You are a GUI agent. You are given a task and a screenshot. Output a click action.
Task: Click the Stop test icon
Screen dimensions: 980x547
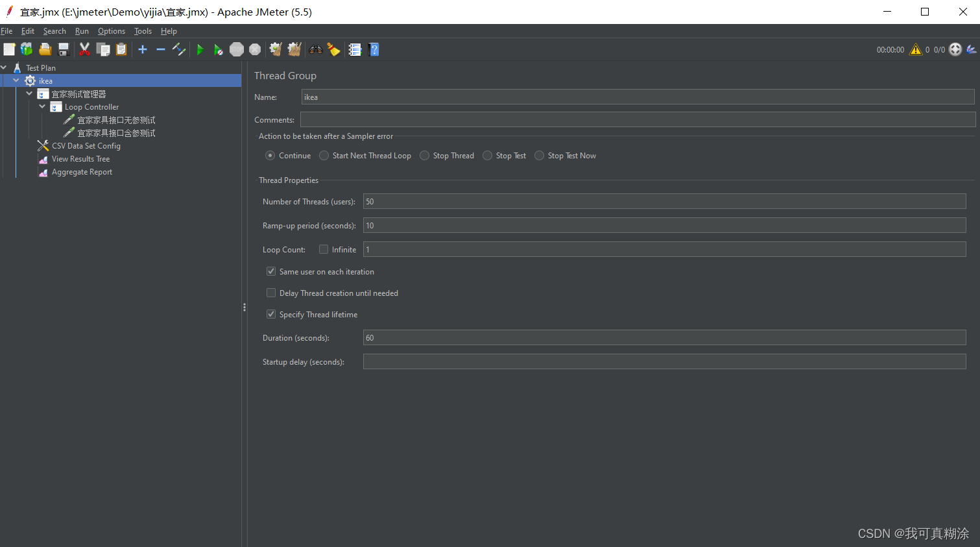(x=237, y=49)
